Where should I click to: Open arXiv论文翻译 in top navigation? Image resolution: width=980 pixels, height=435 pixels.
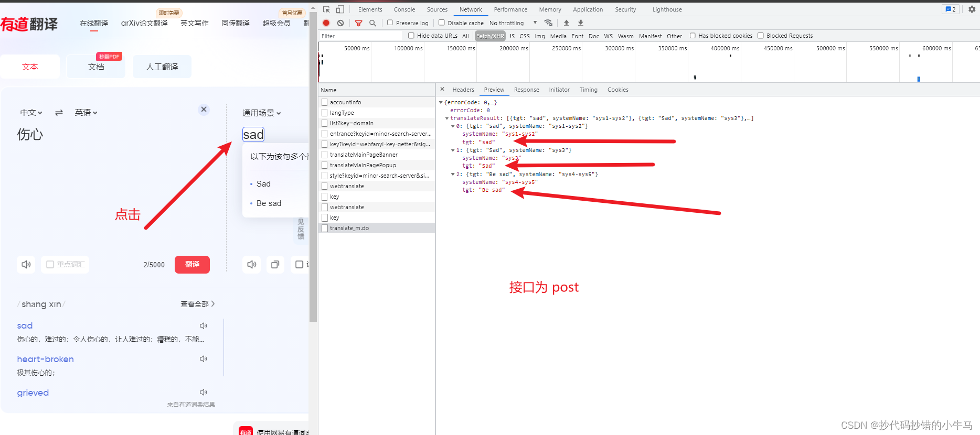pos(144,23)
